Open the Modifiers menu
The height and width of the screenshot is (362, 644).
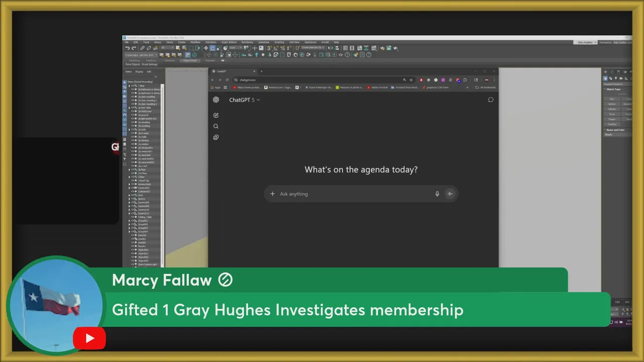[x=195, y=42]
